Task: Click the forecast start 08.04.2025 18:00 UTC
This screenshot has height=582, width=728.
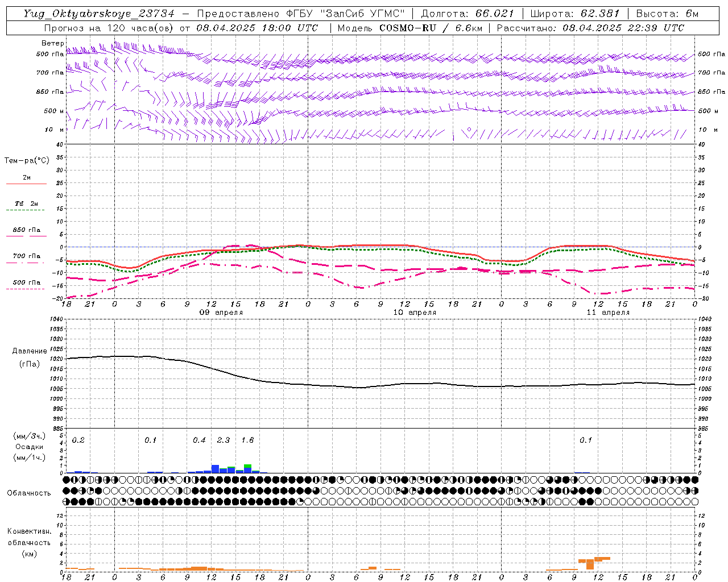Action: [x=257, y=28]
